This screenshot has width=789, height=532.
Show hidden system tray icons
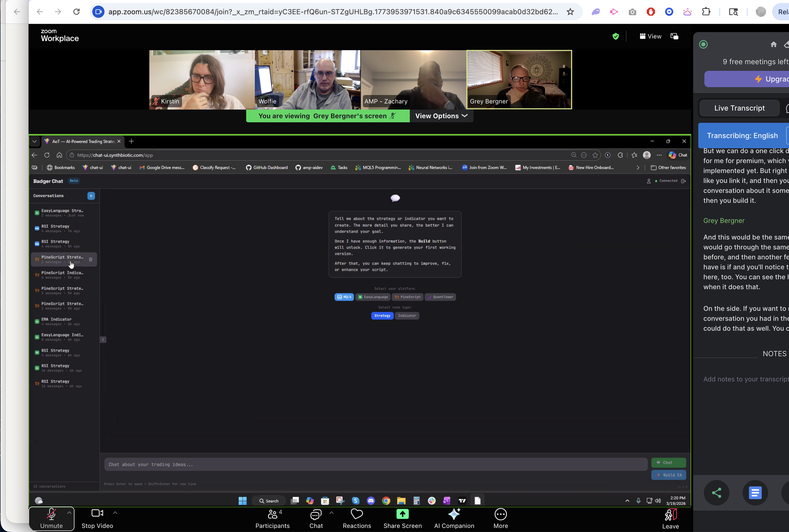pyautogui.click(x=627, y=501)
